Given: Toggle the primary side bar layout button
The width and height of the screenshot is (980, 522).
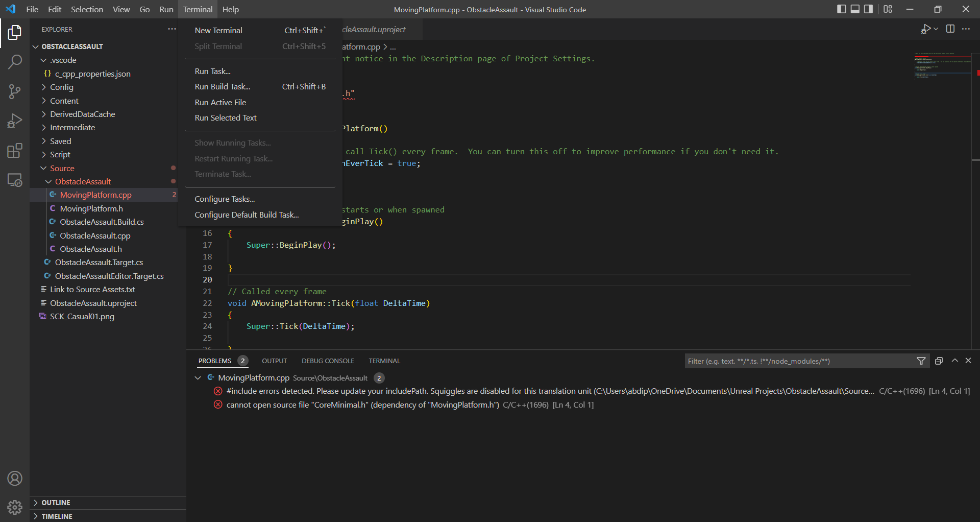Looking at the screenshot, I should (842, 9).
